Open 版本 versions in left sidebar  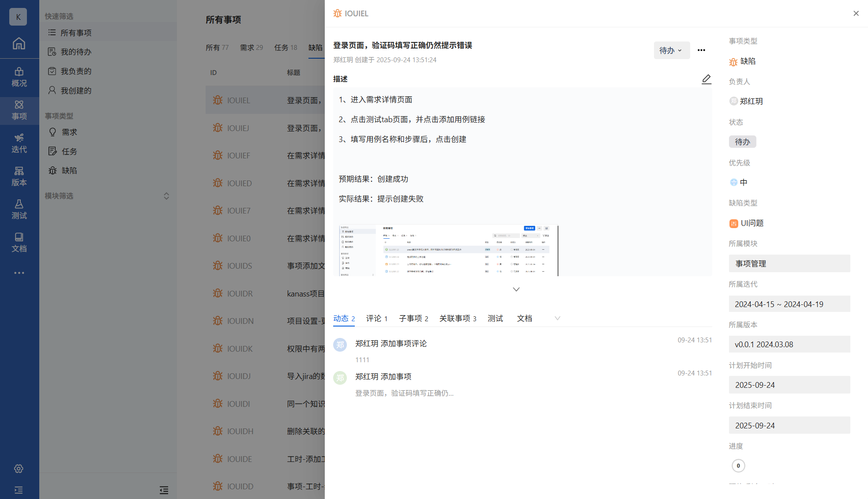19,176
